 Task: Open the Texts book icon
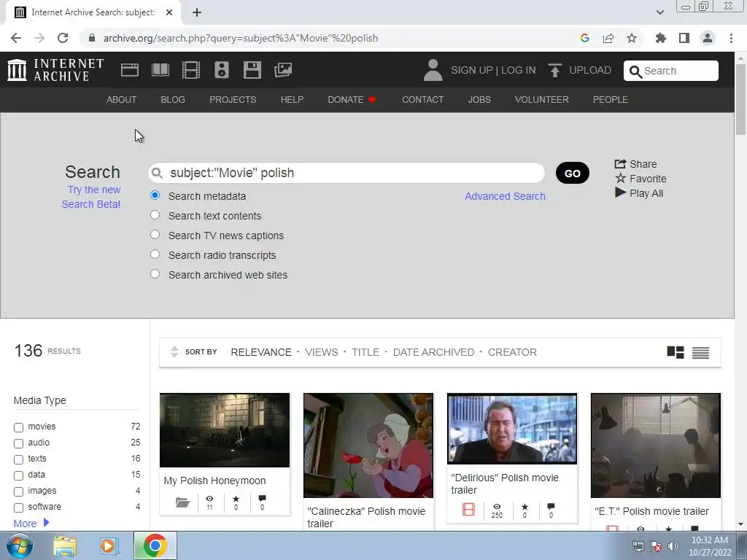160,70
